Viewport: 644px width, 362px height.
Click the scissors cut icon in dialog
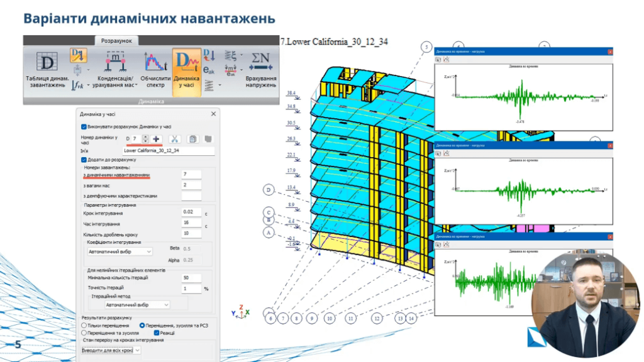(175, 139)
